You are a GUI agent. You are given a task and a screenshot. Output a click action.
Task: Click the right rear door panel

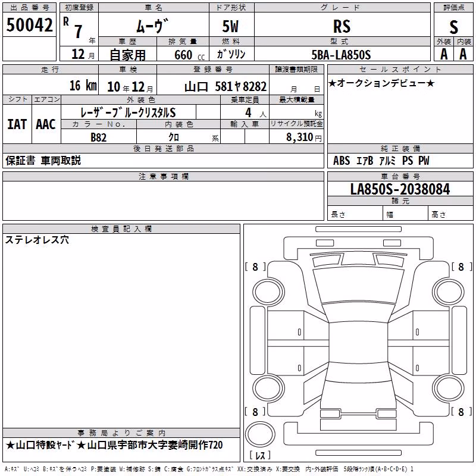coord(431,361)
